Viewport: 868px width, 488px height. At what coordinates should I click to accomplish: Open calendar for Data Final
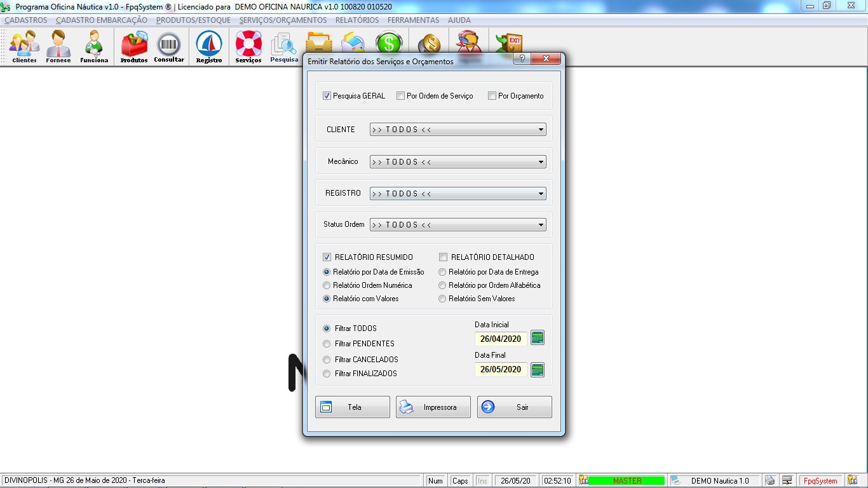(538, 369)
